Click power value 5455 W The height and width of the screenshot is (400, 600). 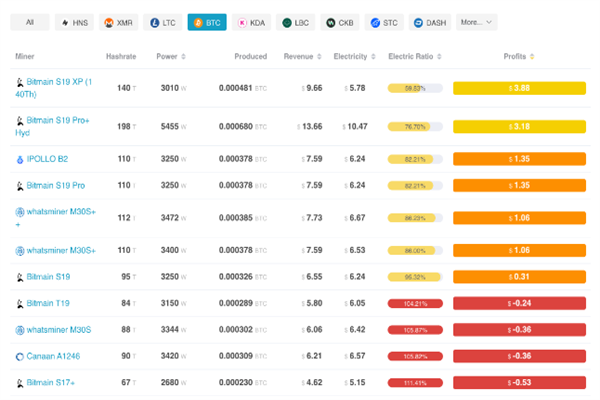(173, 127)
